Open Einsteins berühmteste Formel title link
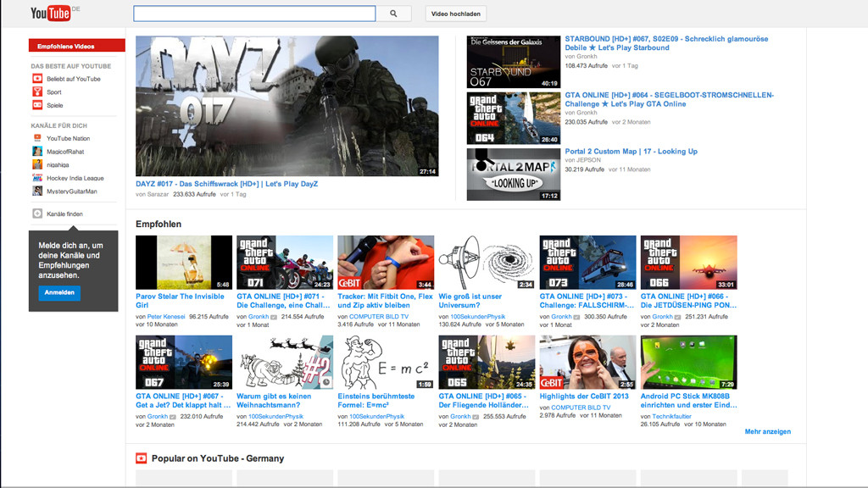 376,401
